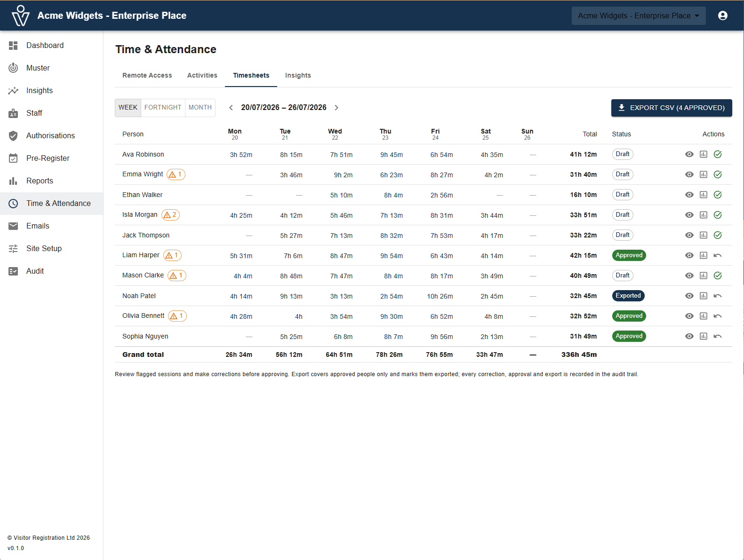Approve Ethan Walker's timesheet
Screen dimensions: 744x560
(x=718, y=195)
